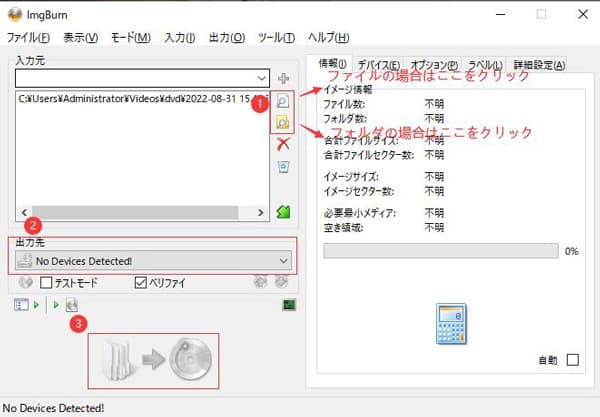Viewport: 600px width, 417px height.
Task: Click the log window icon bottom left
Action: [21, 305]
